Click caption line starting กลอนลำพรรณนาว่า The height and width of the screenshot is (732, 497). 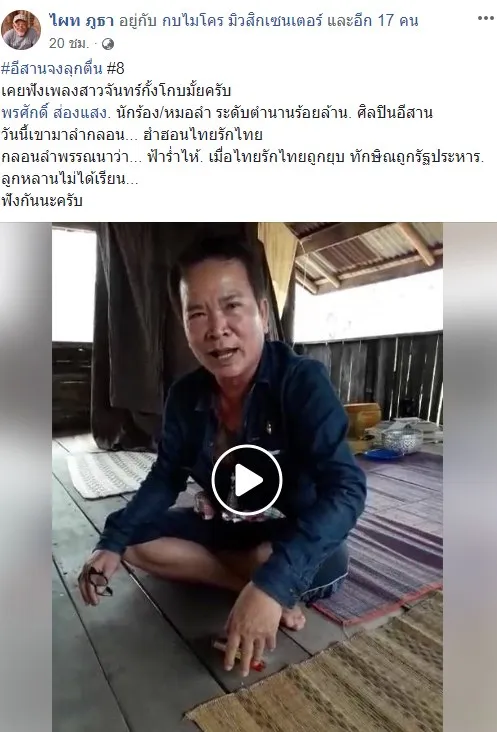click(243, 157)
